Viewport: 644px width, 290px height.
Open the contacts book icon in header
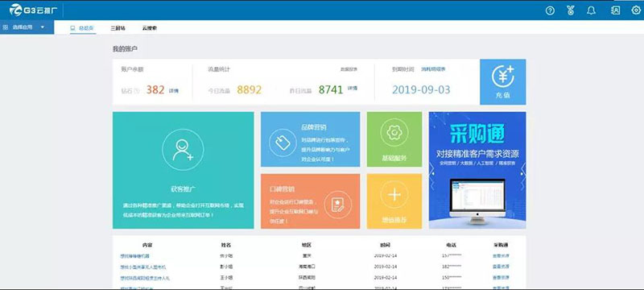(x=615, y=10)
